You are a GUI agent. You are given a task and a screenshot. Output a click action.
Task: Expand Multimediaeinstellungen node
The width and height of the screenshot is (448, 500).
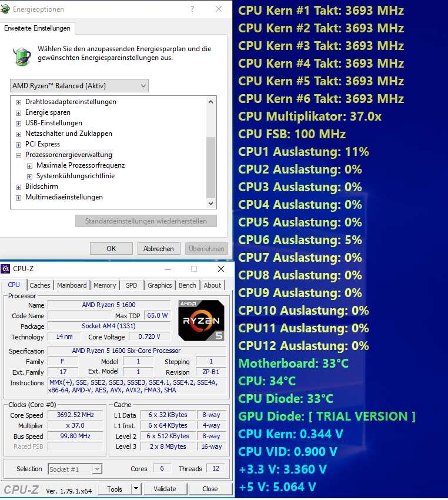click(x=18, y=198)
